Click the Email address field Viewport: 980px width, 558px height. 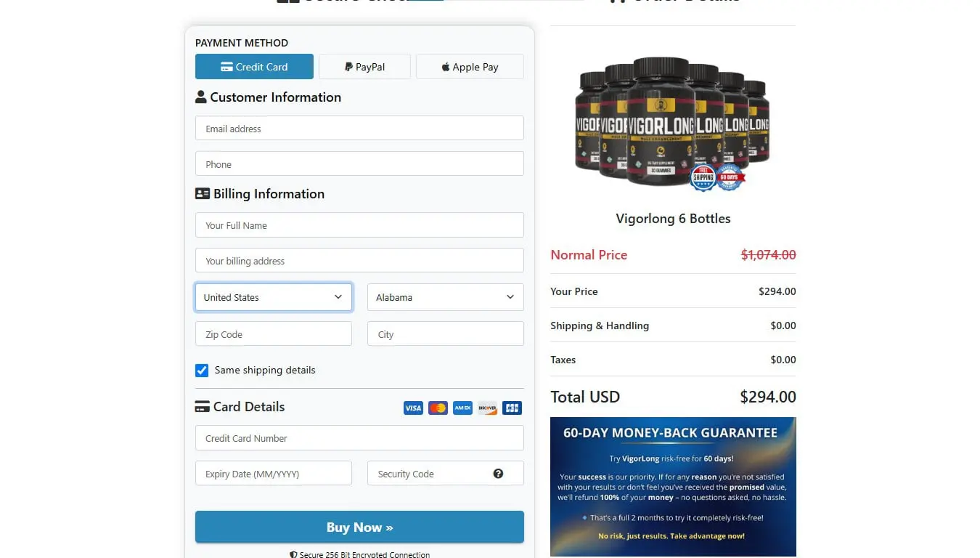[359, 129]
